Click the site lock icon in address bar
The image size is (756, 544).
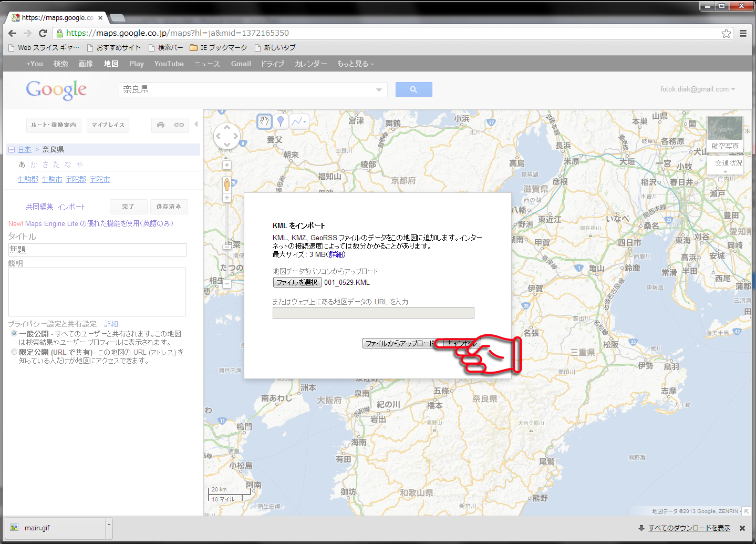point(59,33)
